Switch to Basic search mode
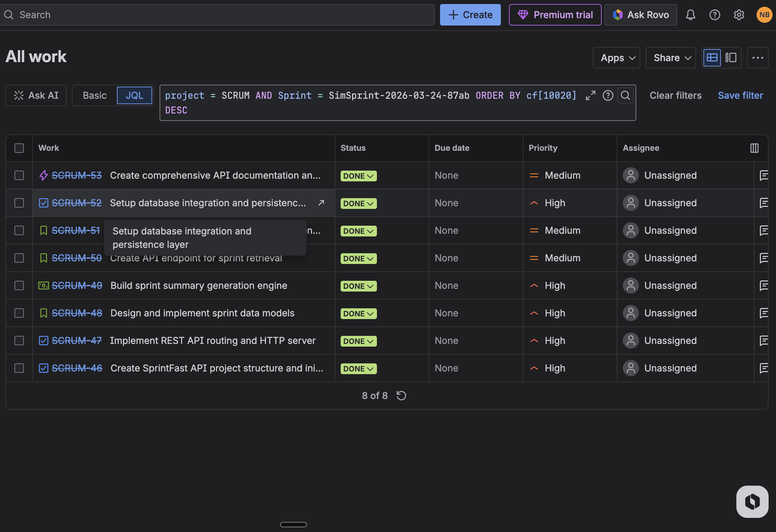Screen dimensions: 776x532 pos(95,95)
